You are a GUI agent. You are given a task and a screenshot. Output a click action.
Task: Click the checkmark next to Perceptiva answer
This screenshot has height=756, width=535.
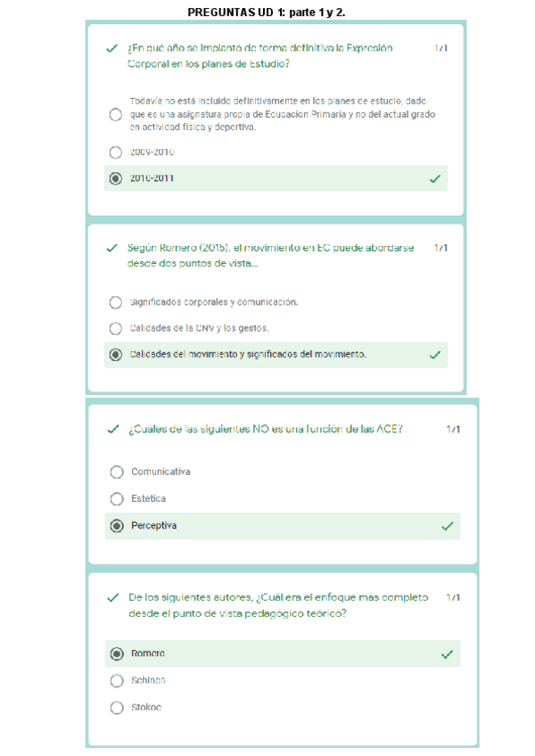(448, 526)
